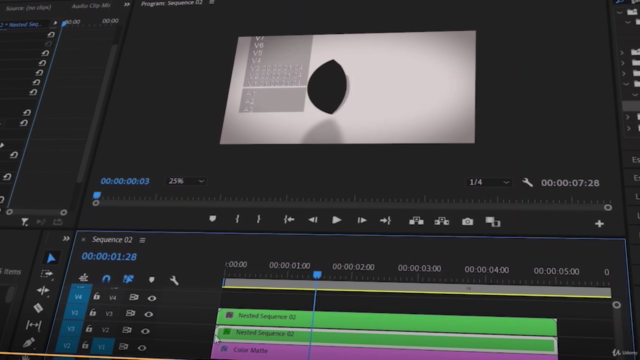640x360 pixels.
Task: Click the fx badge on Color Matte clip
Action: [224, 349]
